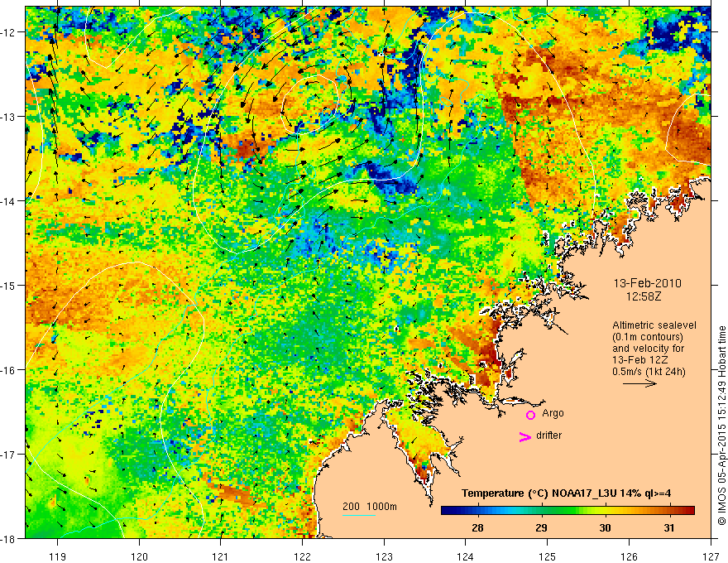Click the magenta drifter arrowhead symbol
The image size is (728, 563).
click(x=525, y=436)
